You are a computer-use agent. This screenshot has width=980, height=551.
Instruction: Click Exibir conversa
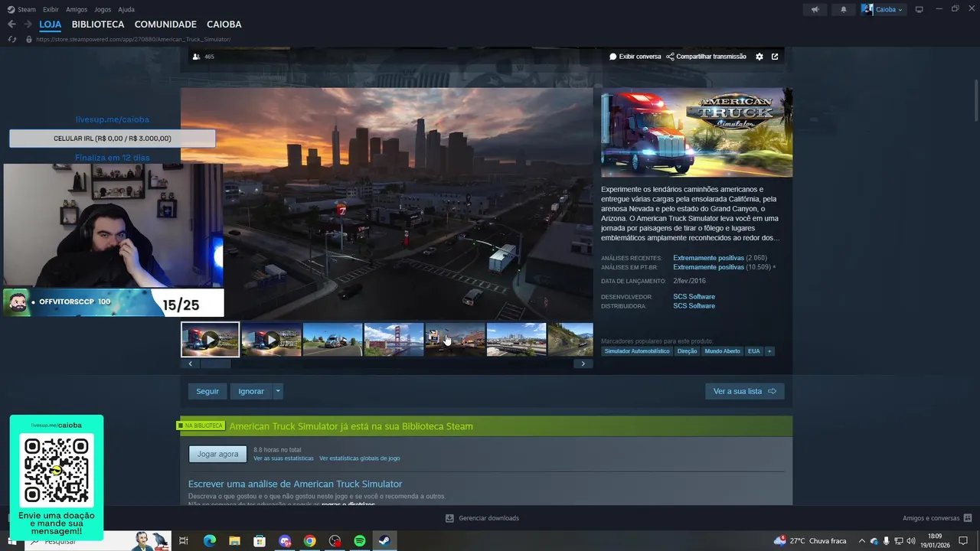point(635,57)
